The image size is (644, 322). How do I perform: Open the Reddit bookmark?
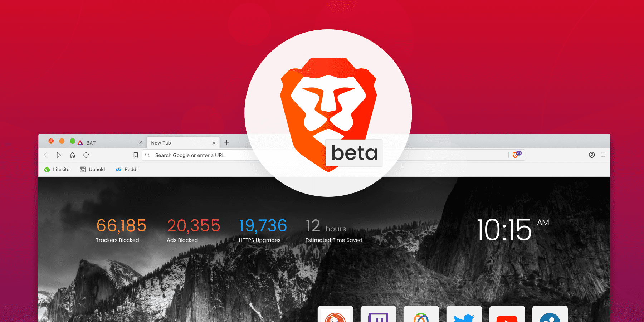coord(127,169)
